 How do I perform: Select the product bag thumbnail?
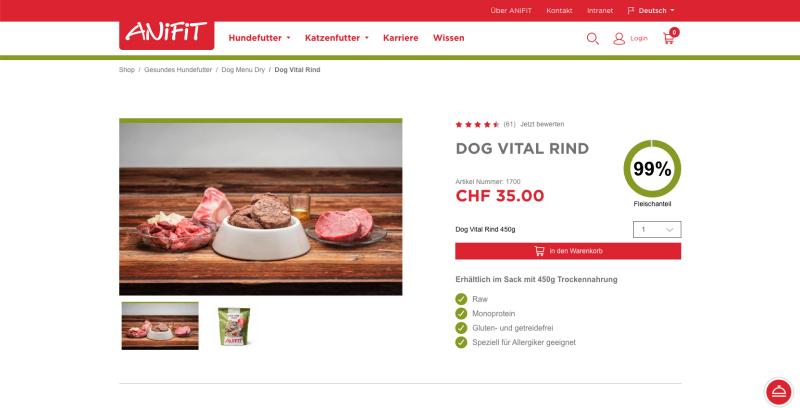(x=234, y=326)
